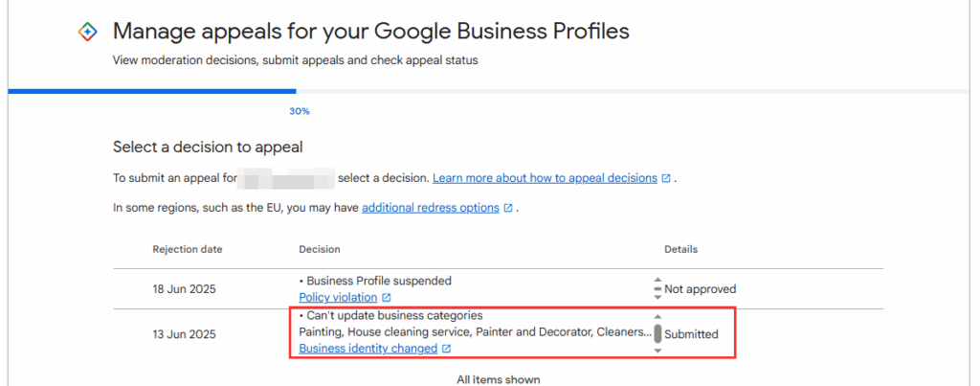Click the Google Business Profile logo icon

(x=87, y=32)
